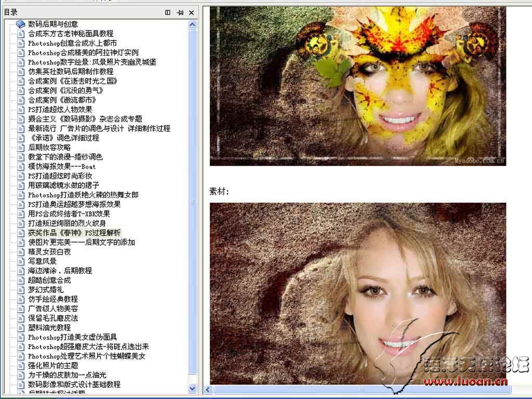
Task: Click the contents list vertical scrollbar thumb
Action: pyautogui.click(x=192, y=201)
